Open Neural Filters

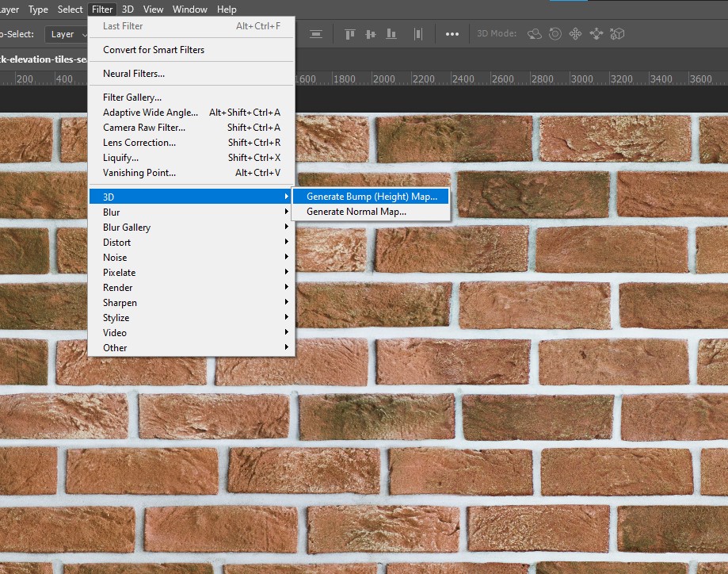tap(191, 74)
